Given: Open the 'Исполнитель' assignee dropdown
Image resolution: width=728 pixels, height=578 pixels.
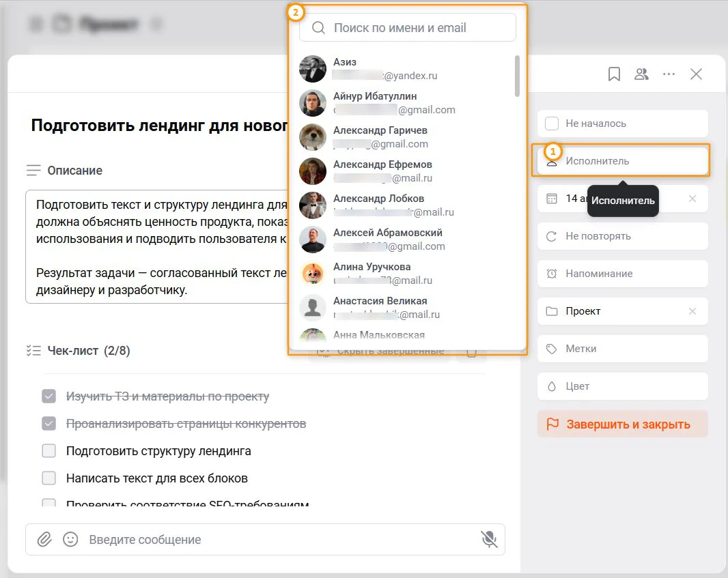Looking at the screenshot, I should click(622, 161).
